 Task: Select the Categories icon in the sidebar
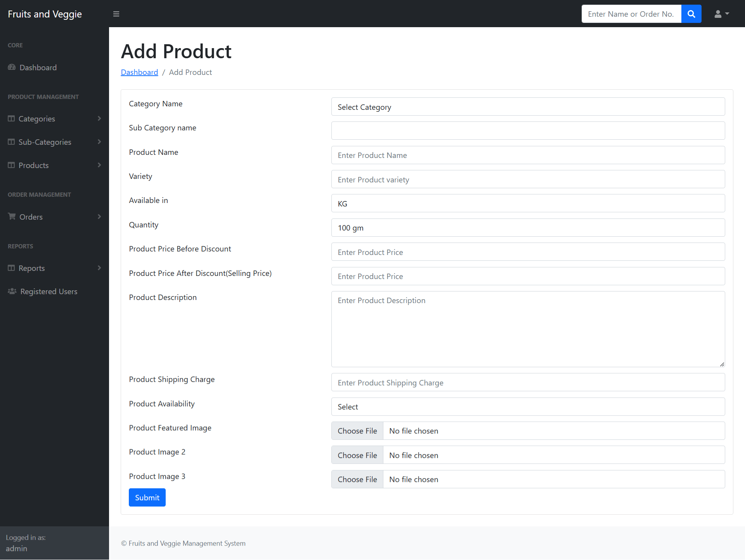(12, 119)
